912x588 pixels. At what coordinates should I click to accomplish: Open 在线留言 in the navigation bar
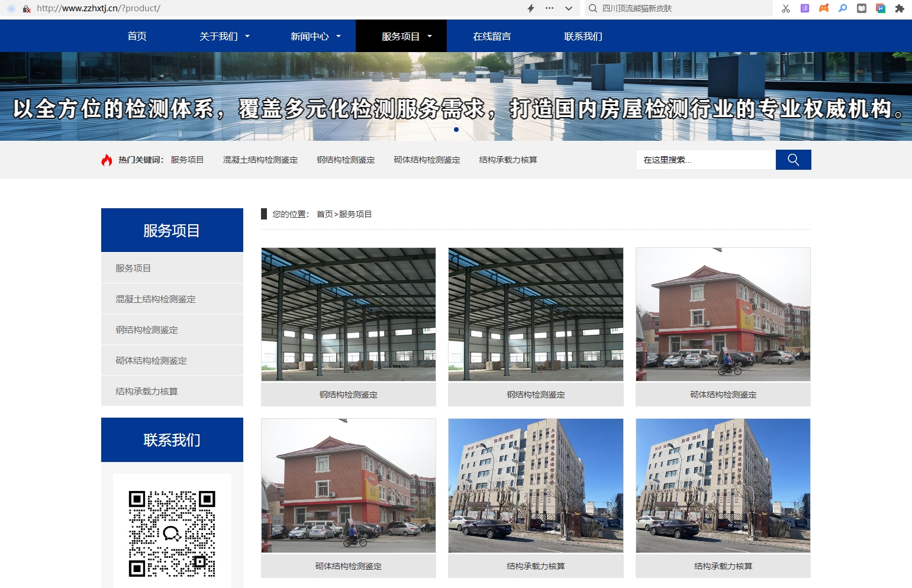(492, 37)
